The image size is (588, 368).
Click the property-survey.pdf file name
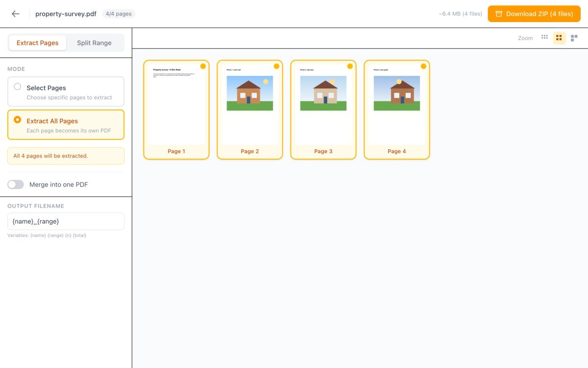point(66,14)
